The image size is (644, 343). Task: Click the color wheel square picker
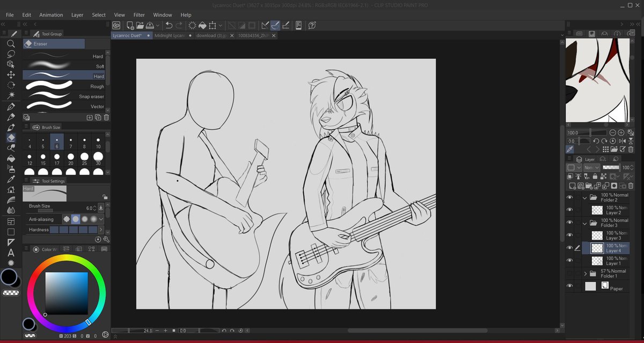pos(66,293)
